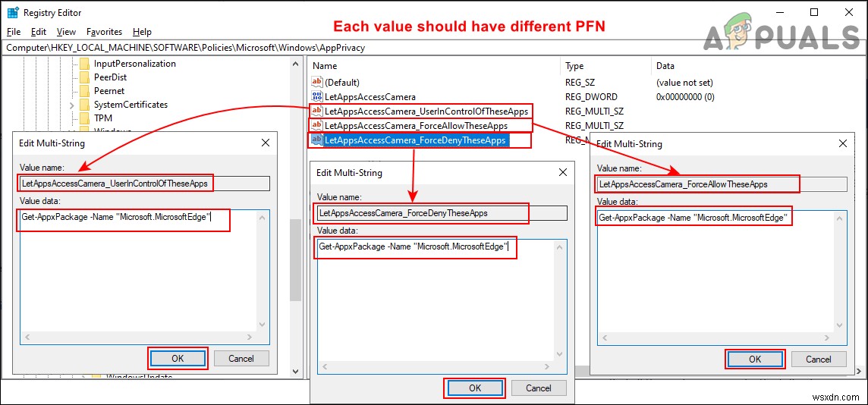This screenshot has width=868, height=405.
Task: Click OK in UserInControlOfTheseApps dialog
Action: click(177, 359)
